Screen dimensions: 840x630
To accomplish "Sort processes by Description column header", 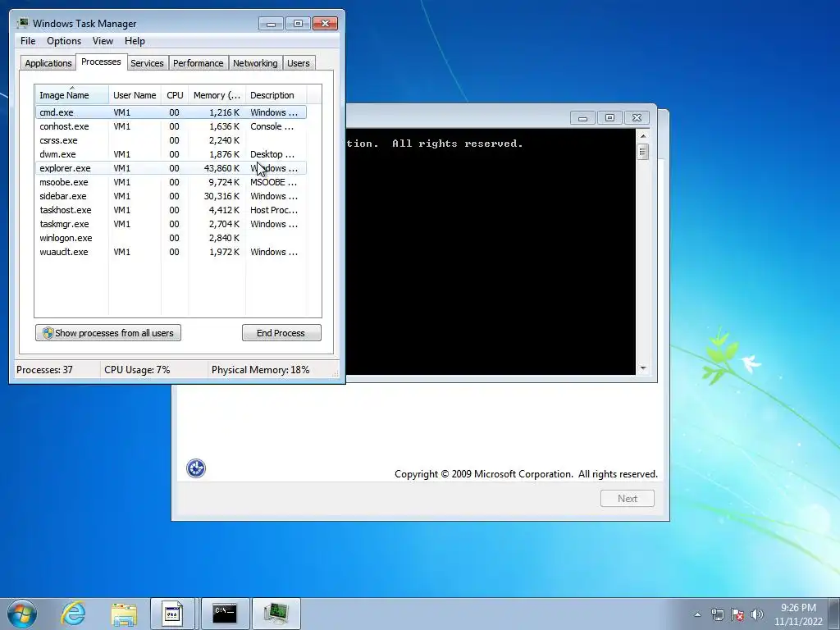I will click(x=276, y=95).
